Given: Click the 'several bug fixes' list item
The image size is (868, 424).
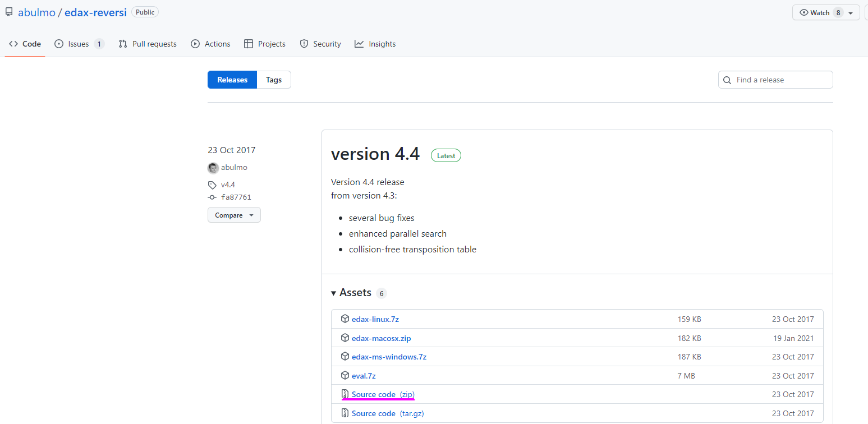Looking at the screenshot, I should pyautogui.click(x=382, y=218).
